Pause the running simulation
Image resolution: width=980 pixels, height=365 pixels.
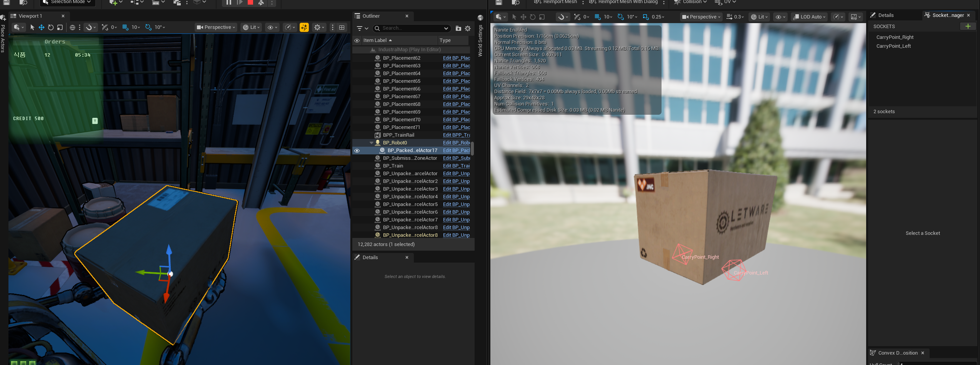click(228, 2)
